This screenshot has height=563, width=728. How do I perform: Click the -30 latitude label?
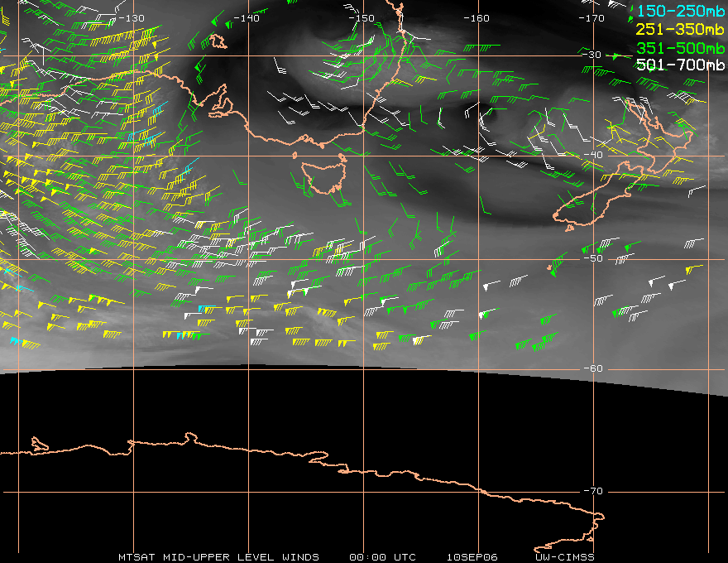(592, 55)
